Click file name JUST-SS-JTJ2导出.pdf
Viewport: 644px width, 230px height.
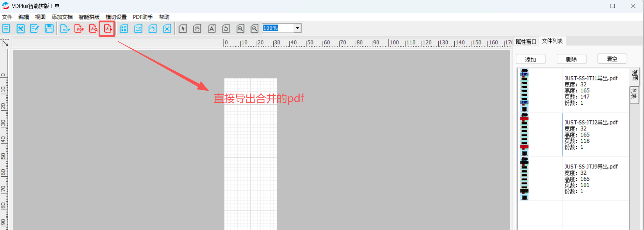coord(591,122)
